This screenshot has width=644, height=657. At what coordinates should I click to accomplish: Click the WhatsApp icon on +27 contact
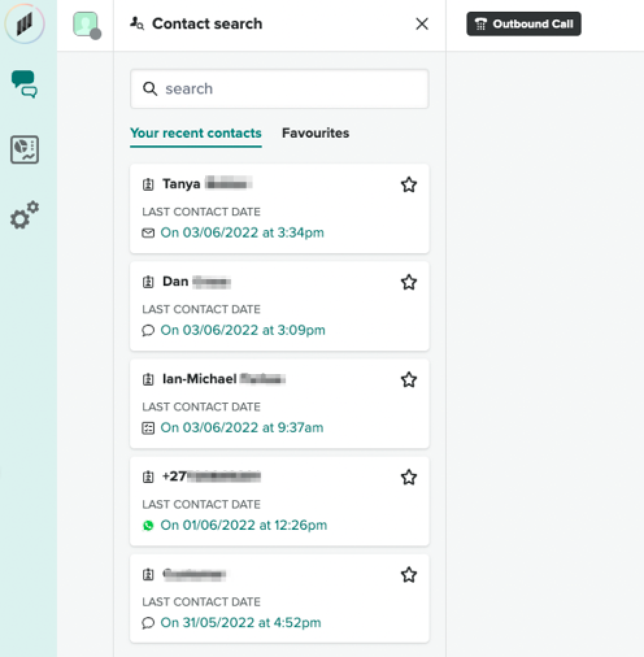coord(148,525)
